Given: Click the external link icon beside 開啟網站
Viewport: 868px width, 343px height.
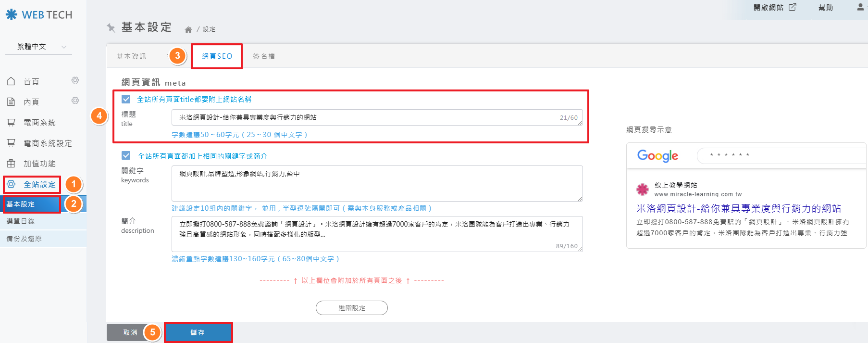Looking at the screenshot, I should coord(793,7).
